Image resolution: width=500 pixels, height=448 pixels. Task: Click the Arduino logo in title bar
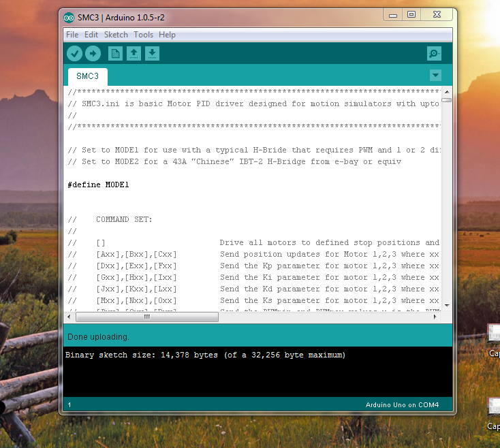pyautogui.click(x=69, y=18)
